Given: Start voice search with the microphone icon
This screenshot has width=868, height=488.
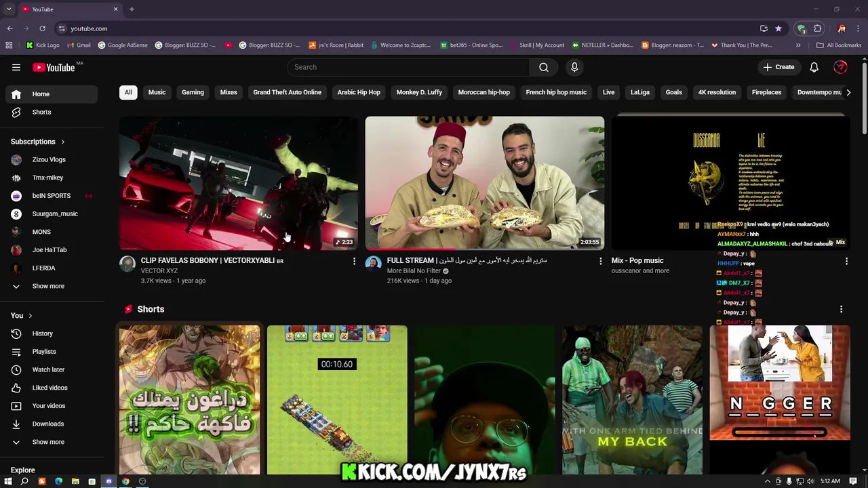Looking at the screenshot, I should [574, 67].
